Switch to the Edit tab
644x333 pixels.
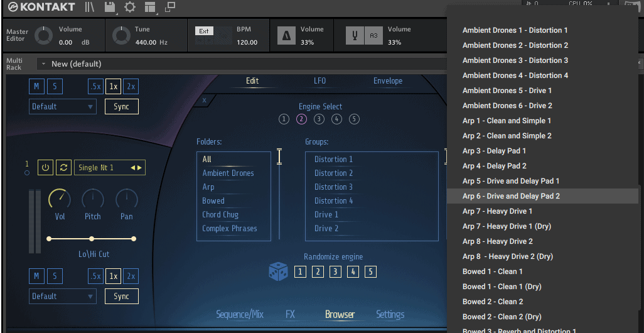(252, 80)
